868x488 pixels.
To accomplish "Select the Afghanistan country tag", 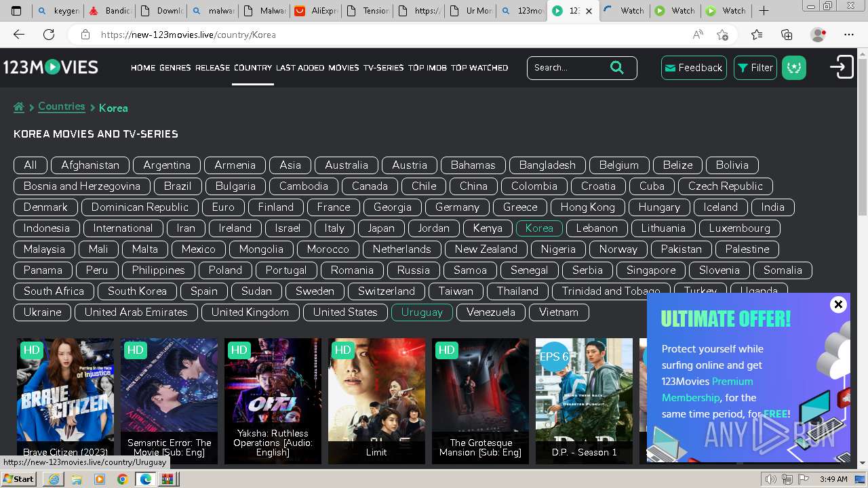I will point(90,165).
